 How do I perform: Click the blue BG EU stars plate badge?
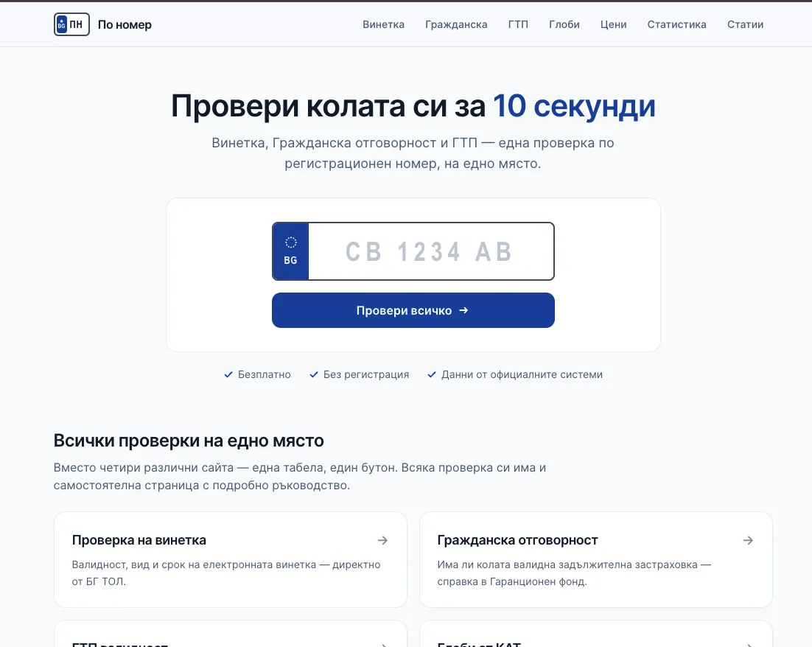pos(290,252)
